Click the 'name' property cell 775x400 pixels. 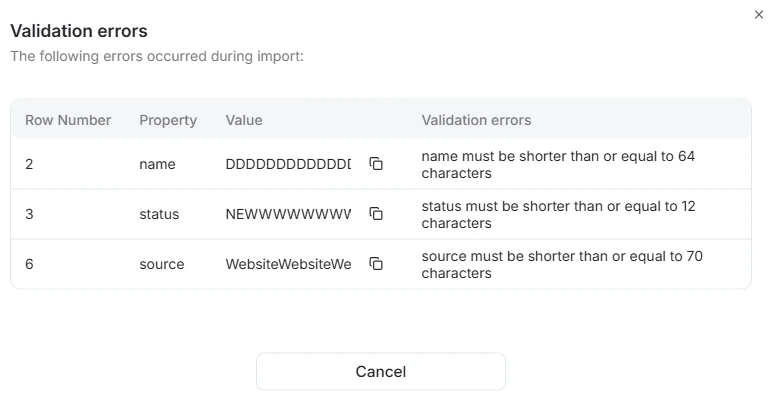157,164
